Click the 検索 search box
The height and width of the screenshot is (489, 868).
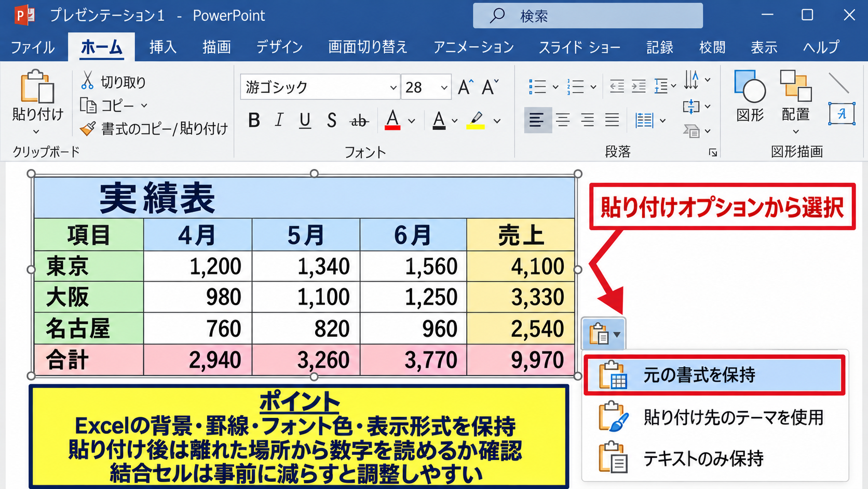(588, 16)
